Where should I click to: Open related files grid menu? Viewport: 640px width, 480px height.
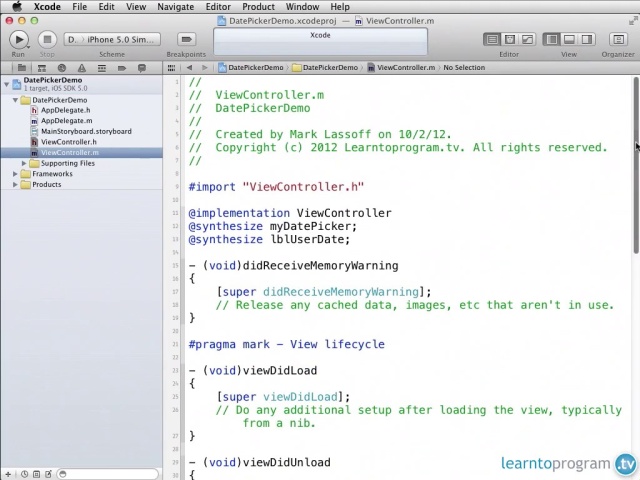click(x=171, y=68)
